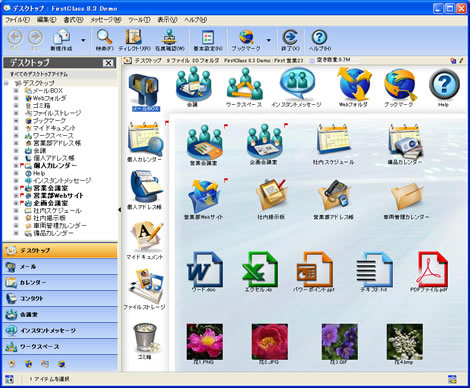Expand the メールBOX tree node
The height and width of the screenshot is (388, 470).
(16, 90)
